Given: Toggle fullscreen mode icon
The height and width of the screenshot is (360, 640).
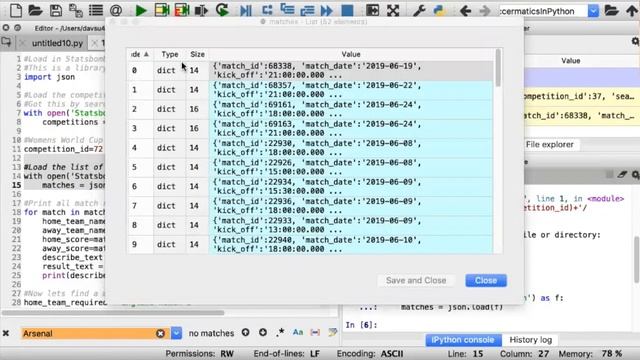Looking at the screenshot, I should [x=393, y=10].
